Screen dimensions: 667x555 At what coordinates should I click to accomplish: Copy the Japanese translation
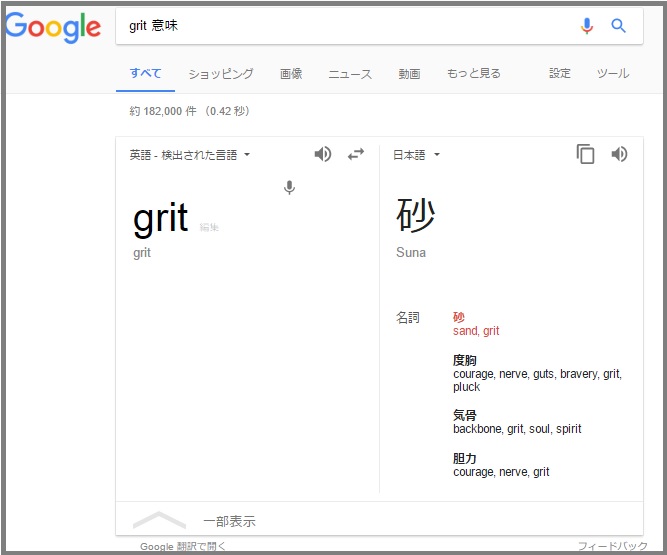[585, 154]
